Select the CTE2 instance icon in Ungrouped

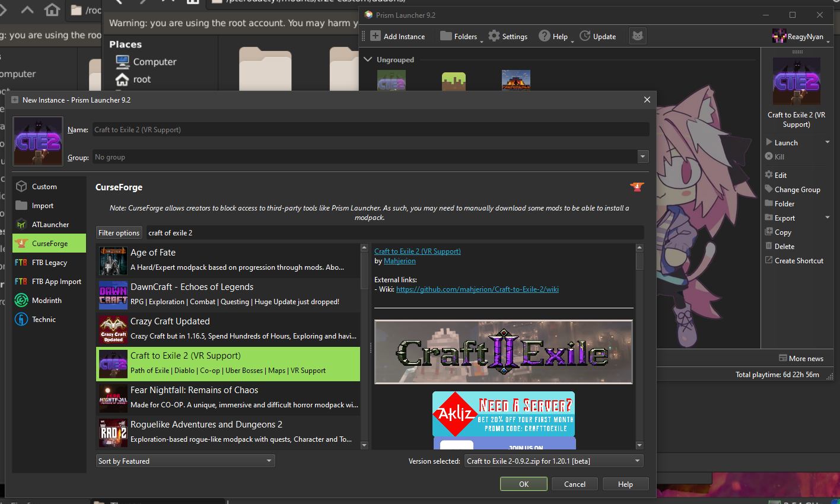click(x=392, y=81)
